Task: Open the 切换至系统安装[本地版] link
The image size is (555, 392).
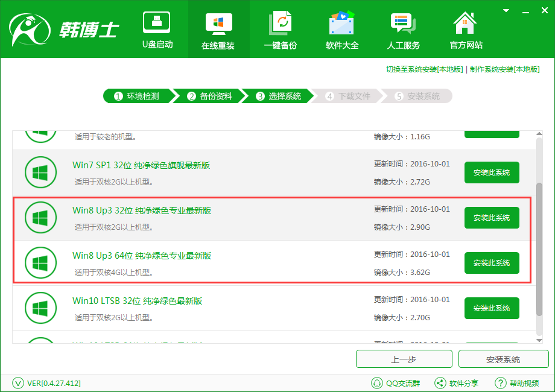Action: coord(424,69)
